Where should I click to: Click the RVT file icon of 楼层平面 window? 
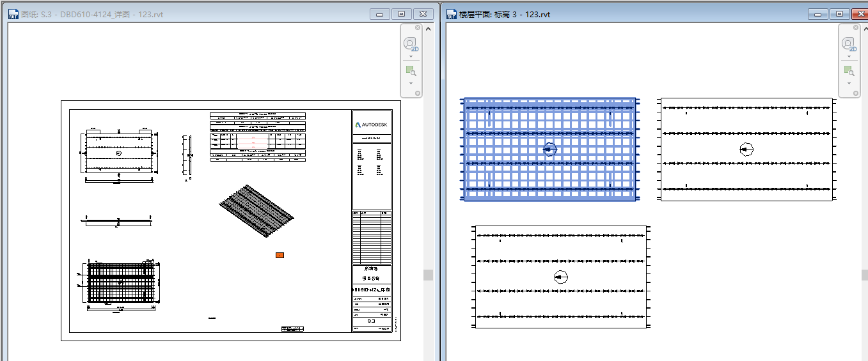452,13
